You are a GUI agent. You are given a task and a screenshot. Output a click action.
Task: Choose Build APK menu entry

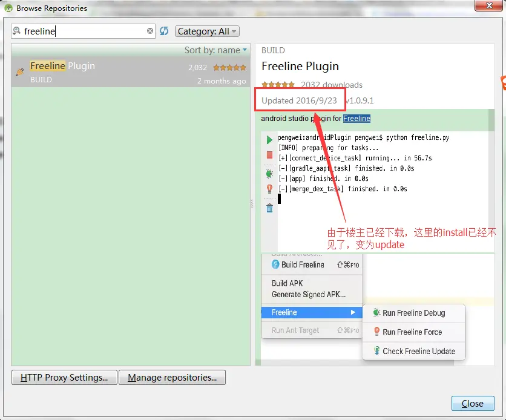click(287, 283)
